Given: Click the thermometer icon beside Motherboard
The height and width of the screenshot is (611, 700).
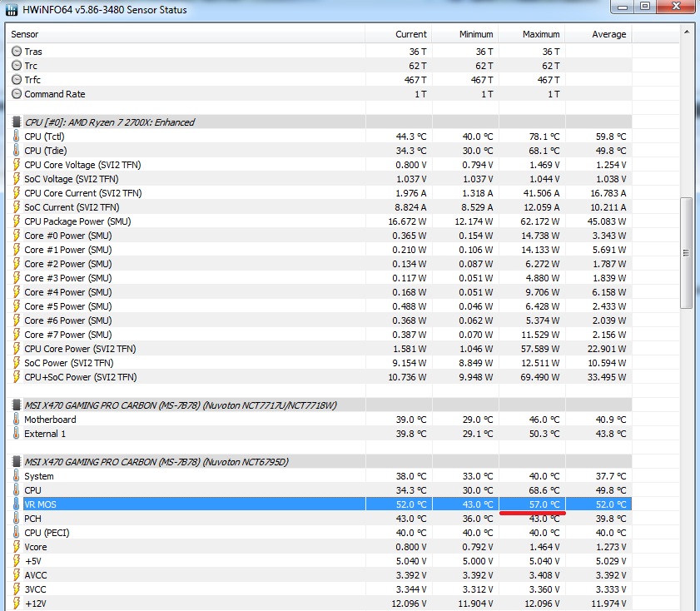Looking at the screenshot, I should pos(17,420).
